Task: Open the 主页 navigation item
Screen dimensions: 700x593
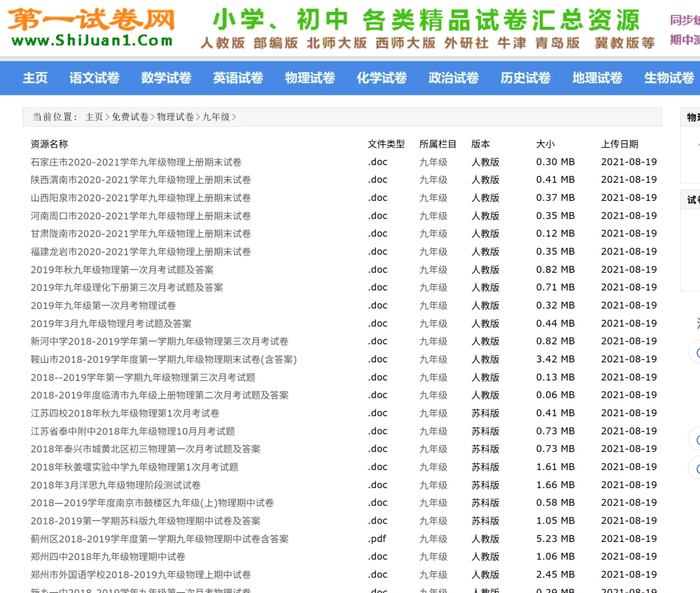Action: 35,78
